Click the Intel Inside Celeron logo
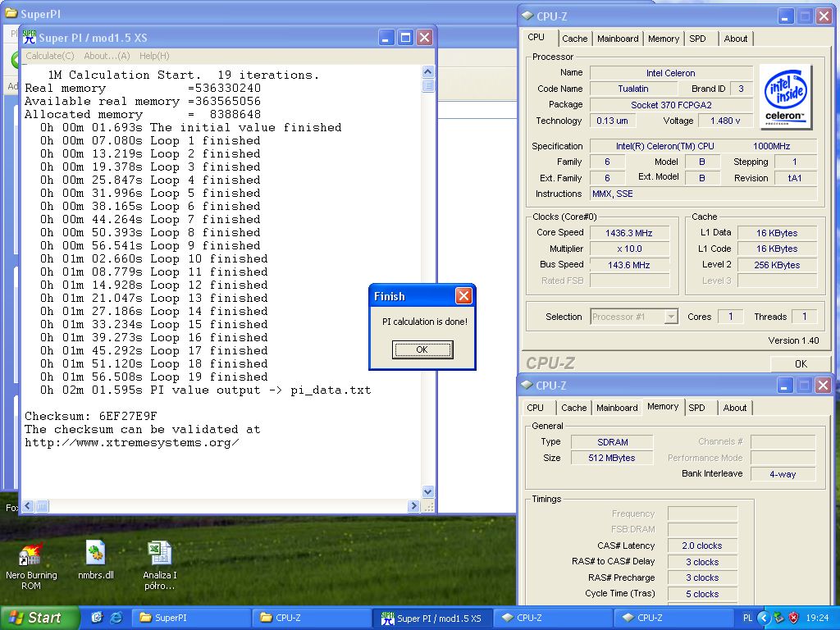Viewport: 840px width, 630px height. tap(785, 98)
